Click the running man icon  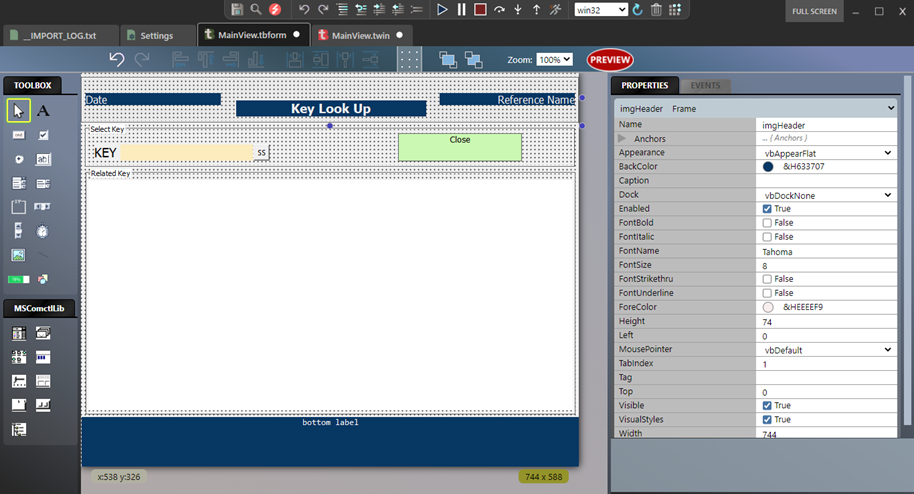[x=555, y=9]
